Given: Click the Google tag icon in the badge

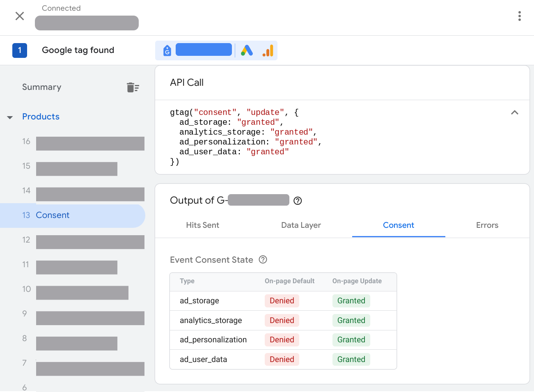Looking at the screenshot, I should [167, 49].
